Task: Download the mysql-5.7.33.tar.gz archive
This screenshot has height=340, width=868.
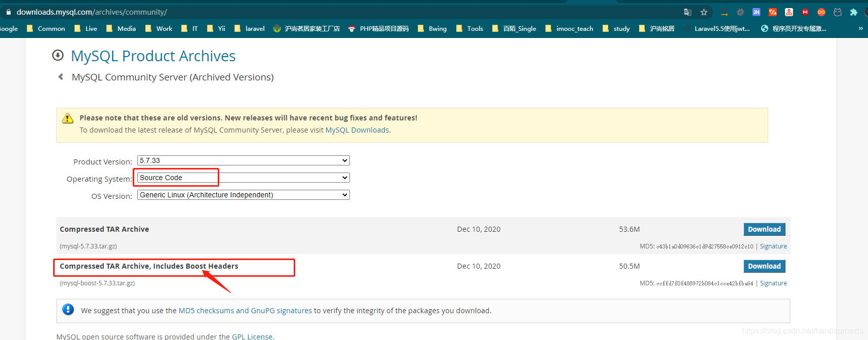Action: pyautogui.click(x=764, y=229)
